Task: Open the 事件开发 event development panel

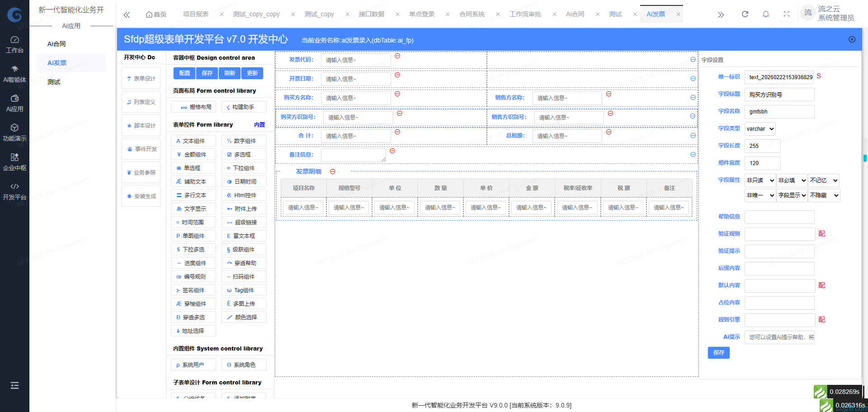Action: [x=141, y=148]
